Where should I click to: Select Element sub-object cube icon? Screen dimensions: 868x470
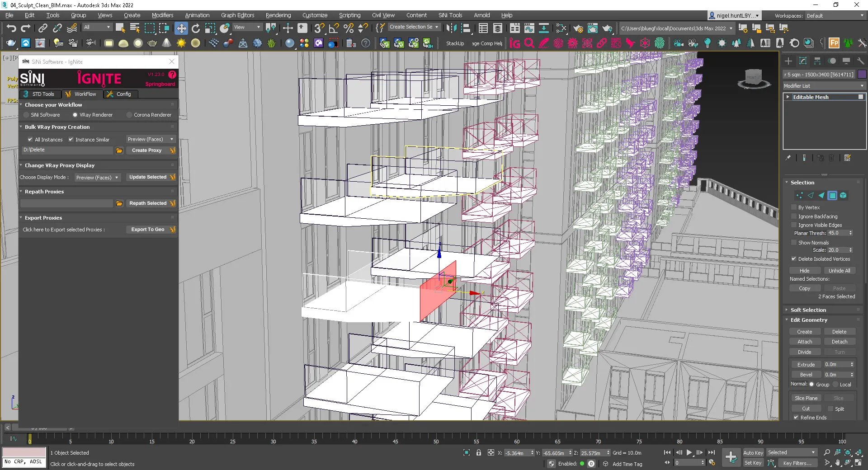coord(843,196)
